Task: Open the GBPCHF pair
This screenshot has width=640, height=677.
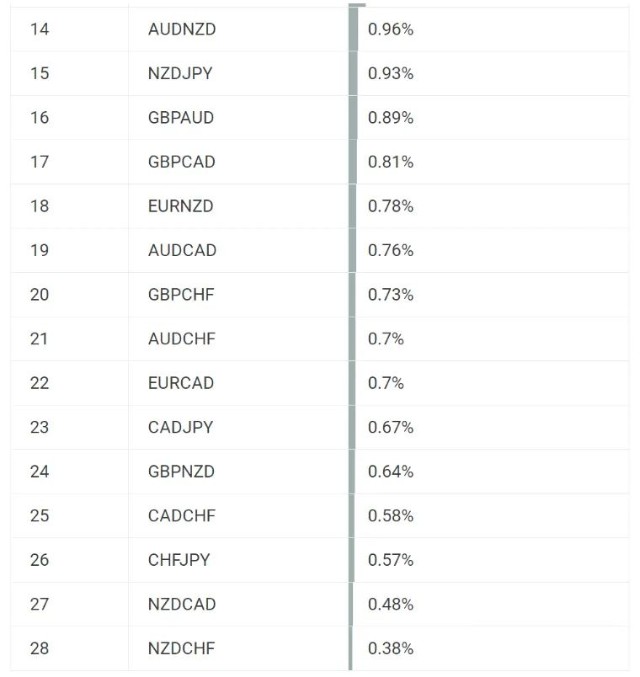Action: 180,294
